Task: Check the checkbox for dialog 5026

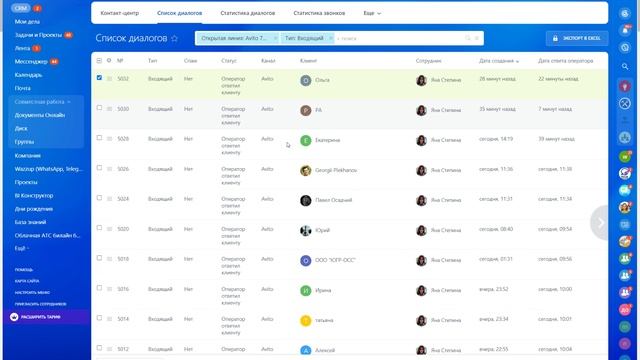Action: click(x=99, y=168)
